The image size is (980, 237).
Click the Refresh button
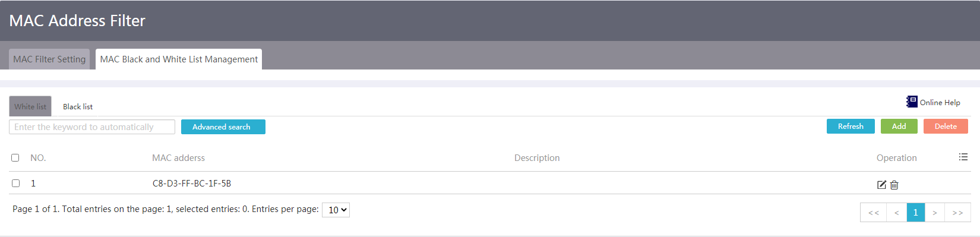pyautogui.click(x=851, y=127)
